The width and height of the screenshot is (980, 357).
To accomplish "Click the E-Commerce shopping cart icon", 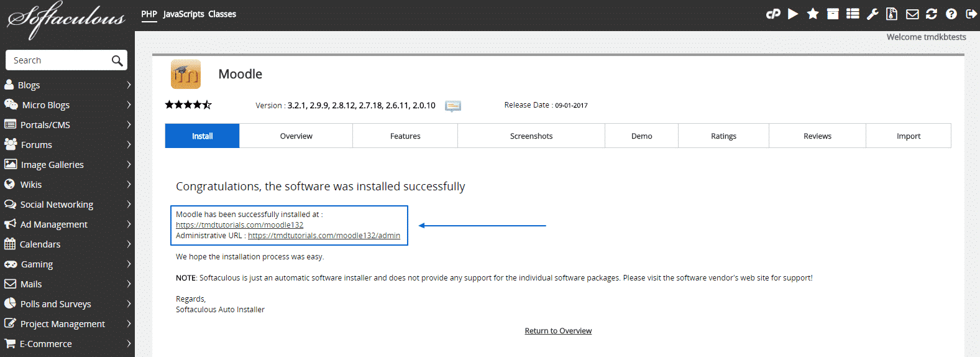I will (x=10, y=343).
